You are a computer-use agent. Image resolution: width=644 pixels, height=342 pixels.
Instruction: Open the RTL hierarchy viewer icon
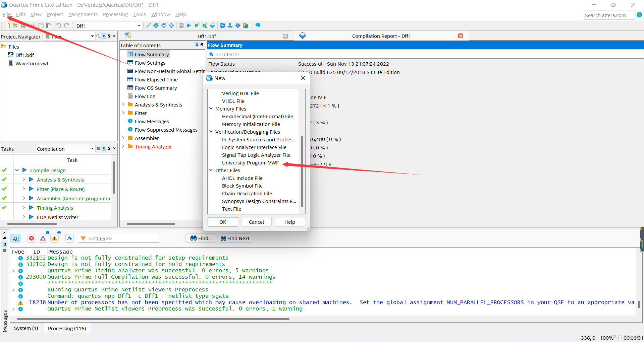[230, 25]
